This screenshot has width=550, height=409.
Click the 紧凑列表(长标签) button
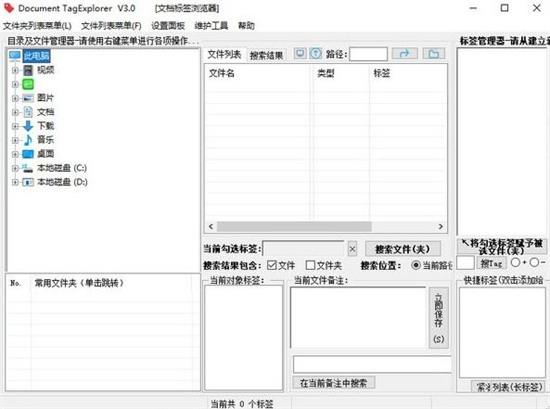(509, 387)
